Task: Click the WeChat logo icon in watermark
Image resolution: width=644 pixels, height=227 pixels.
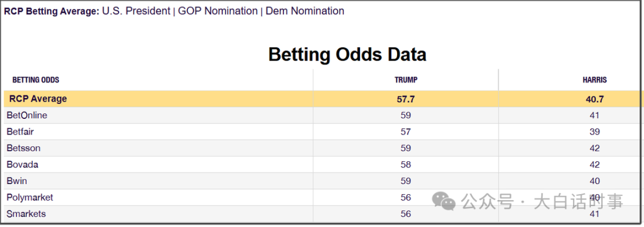Action: click(444, 201)
